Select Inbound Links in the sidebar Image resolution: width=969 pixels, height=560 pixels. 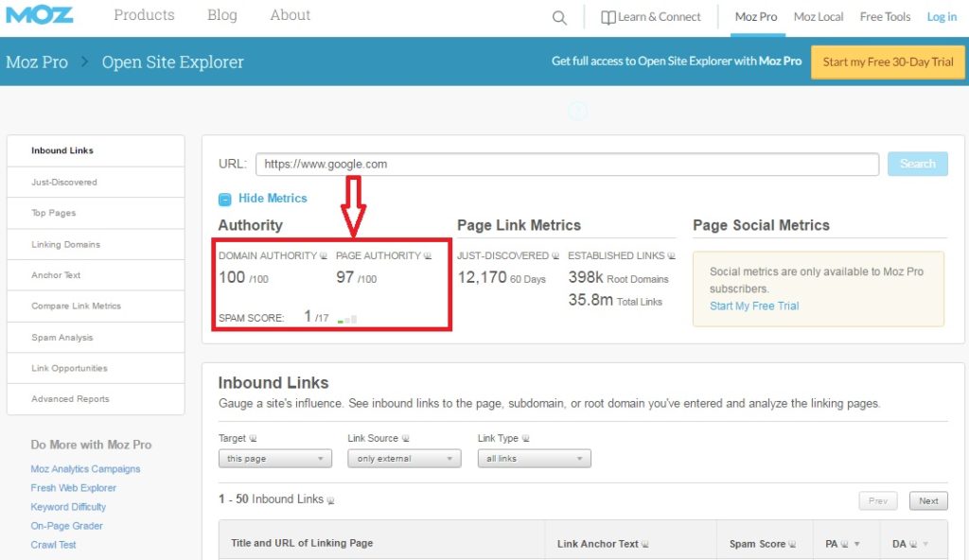pos(96,150)
